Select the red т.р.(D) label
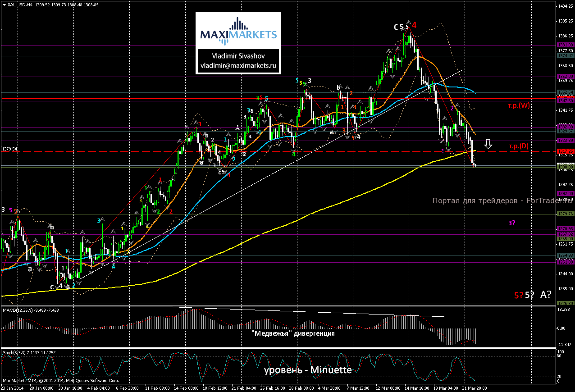The height and width of the screenshot is (392, 575). click(x=519, y=146)
